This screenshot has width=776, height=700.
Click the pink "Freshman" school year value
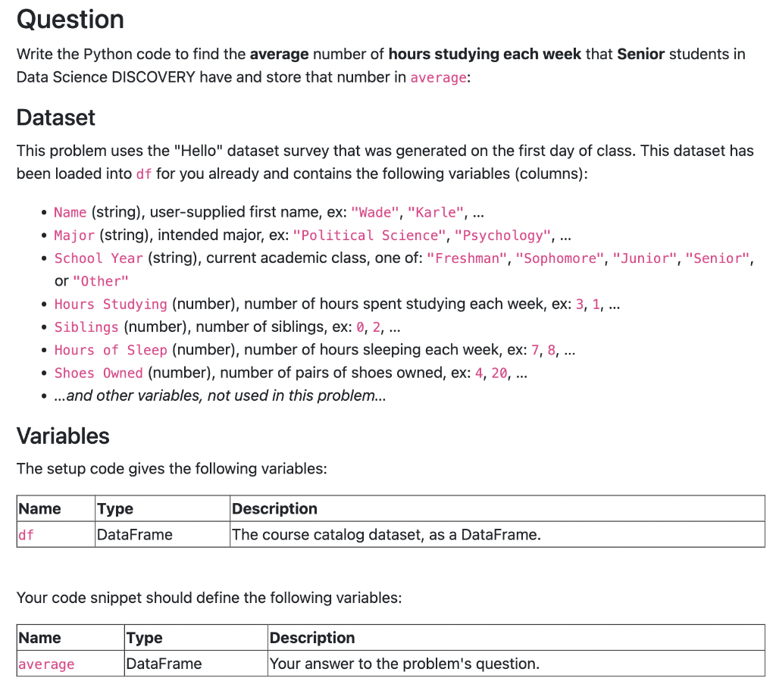coord(468,258)
